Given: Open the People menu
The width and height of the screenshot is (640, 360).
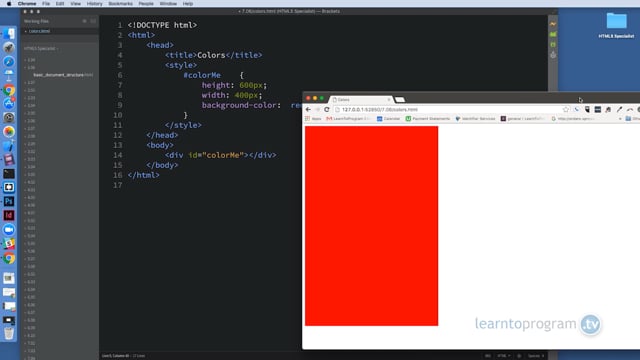Looking at the screenshot, I should (x=146, y=4).
